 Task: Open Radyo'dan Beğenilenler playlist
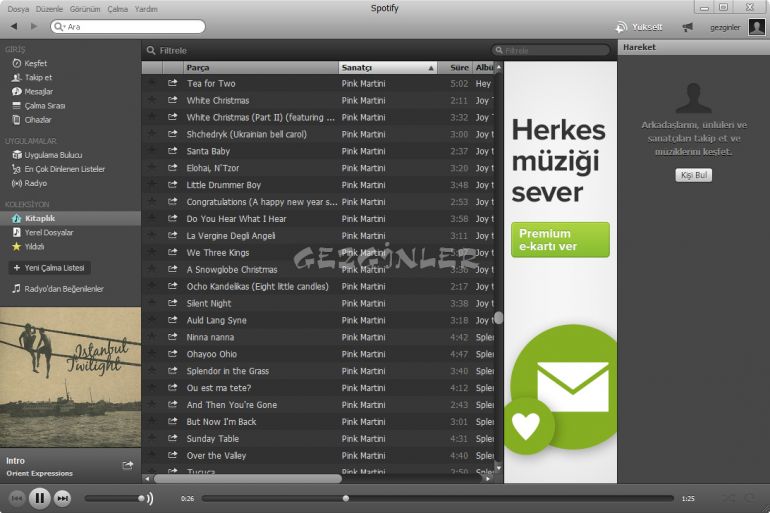pos(58,289)
